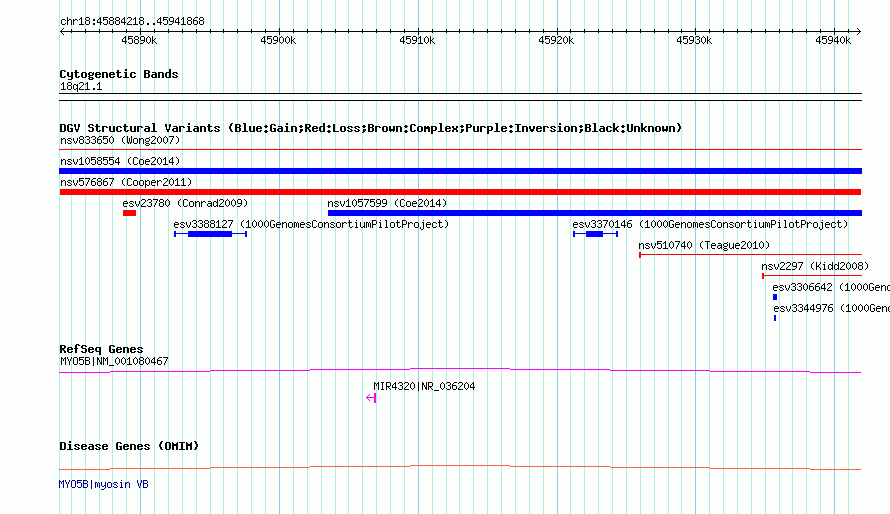
Task: Click the DGV Structural Variants track title
Action: pos(371,128)
